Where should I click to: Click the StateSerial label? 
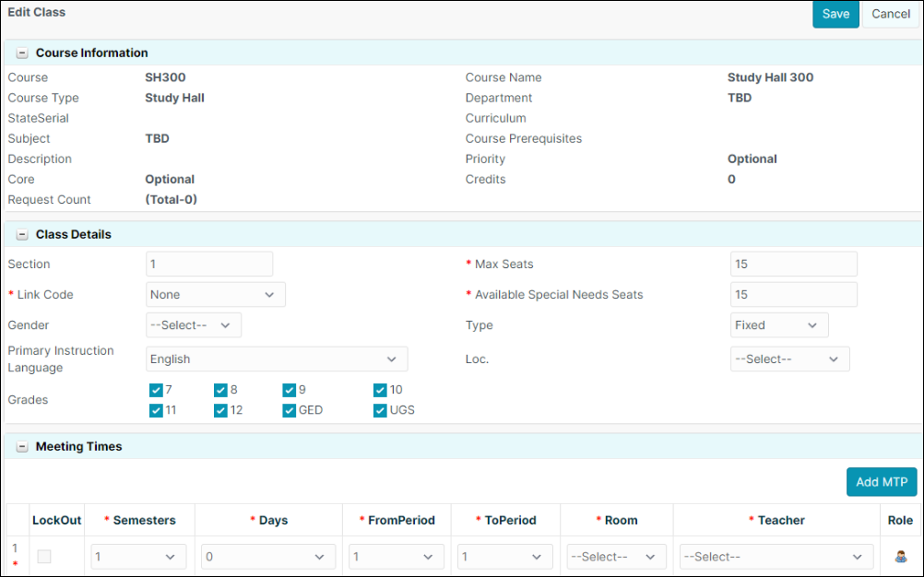38,118
